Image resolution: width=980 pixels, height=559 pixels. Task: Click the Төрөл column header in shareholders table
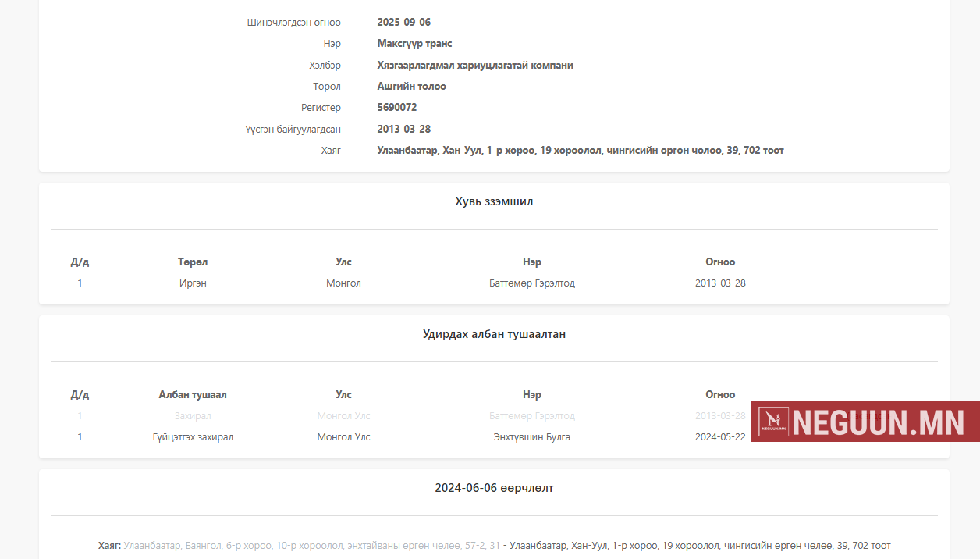point(193,262)
